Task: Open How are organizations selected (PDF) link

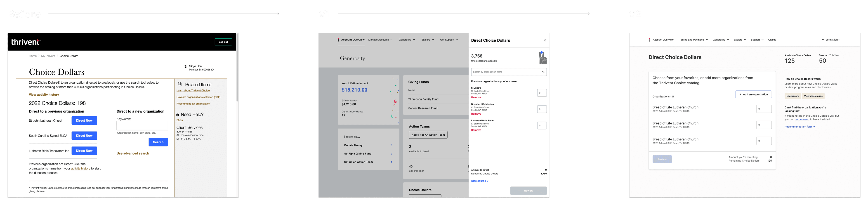Action: pyautogui.click(x=198, y=97)
